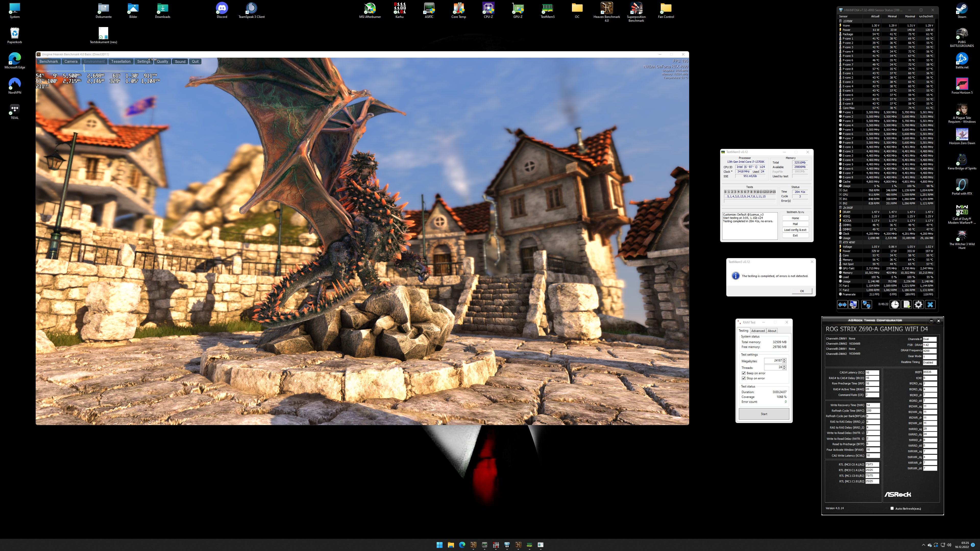Open Core Temp desktop icon
980x551 pixels.
[x=458, y=11]
